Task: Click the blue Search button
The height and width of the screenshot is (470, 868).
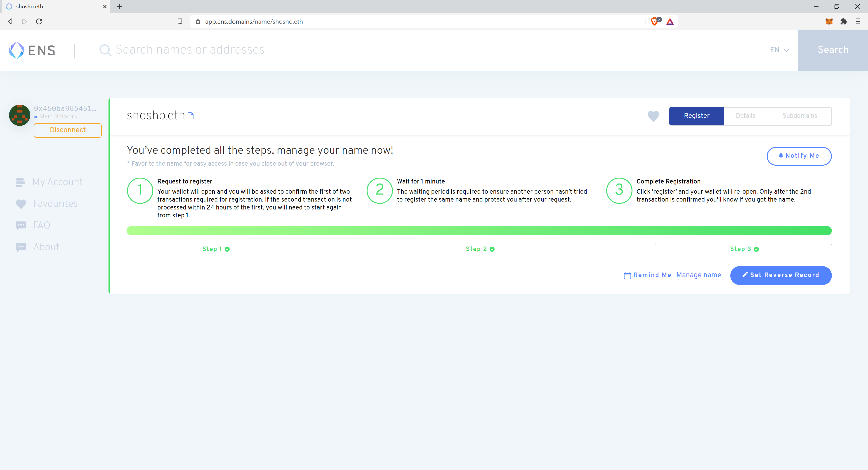Action: tap(833, 50)
